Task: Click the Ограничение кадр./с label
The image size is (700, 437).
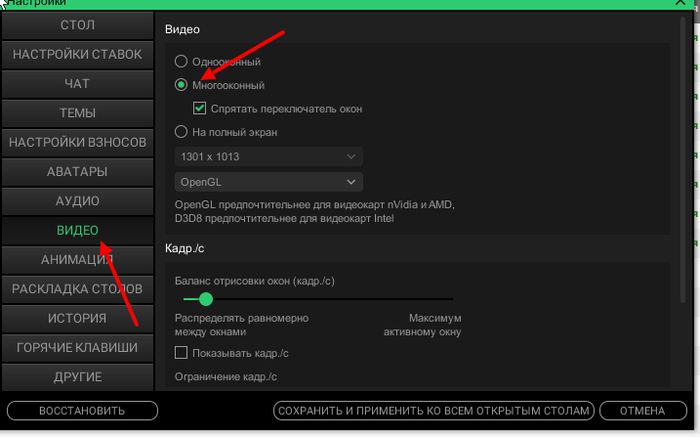Action: [225, 377]
